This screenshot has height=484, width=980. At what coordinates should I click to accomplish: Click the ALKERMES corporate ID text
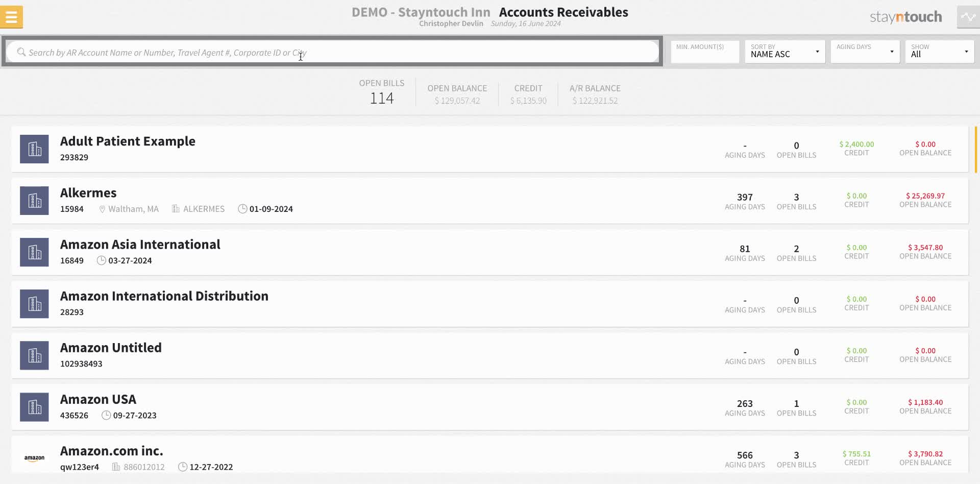(204, 209)
